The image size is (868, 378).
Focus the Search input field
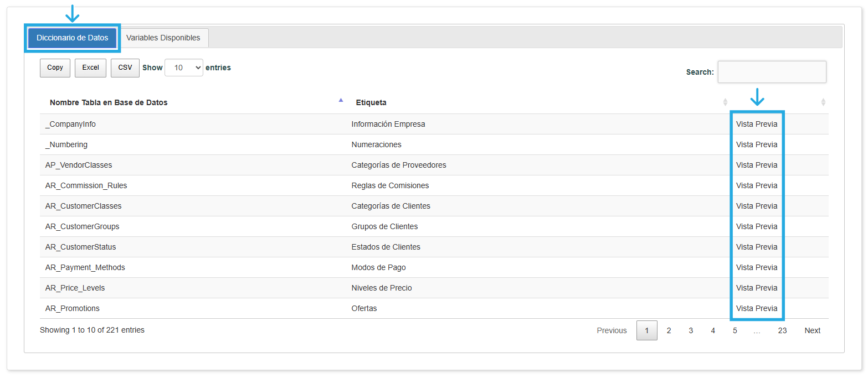click(x=772, y=72)
